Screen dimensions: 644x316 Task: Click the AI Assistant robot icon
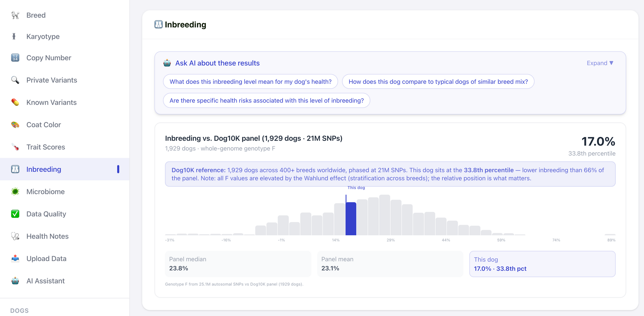point(15,281)
